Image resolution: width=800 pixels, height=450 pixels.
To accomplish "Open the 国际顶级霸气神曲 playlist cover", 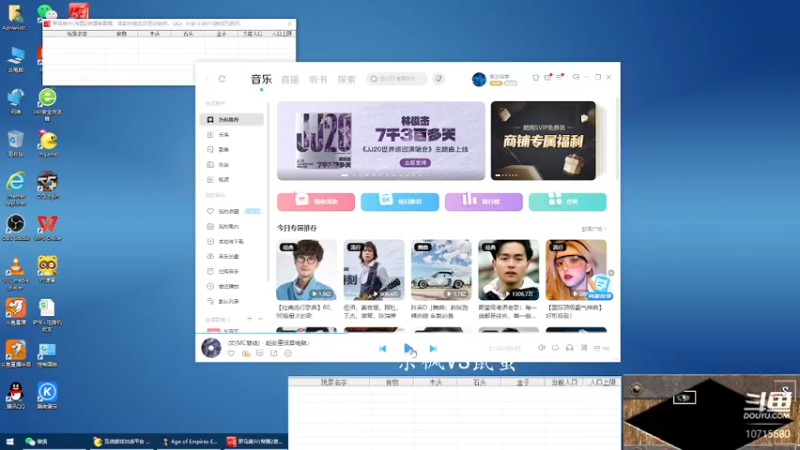I will 576,270.
